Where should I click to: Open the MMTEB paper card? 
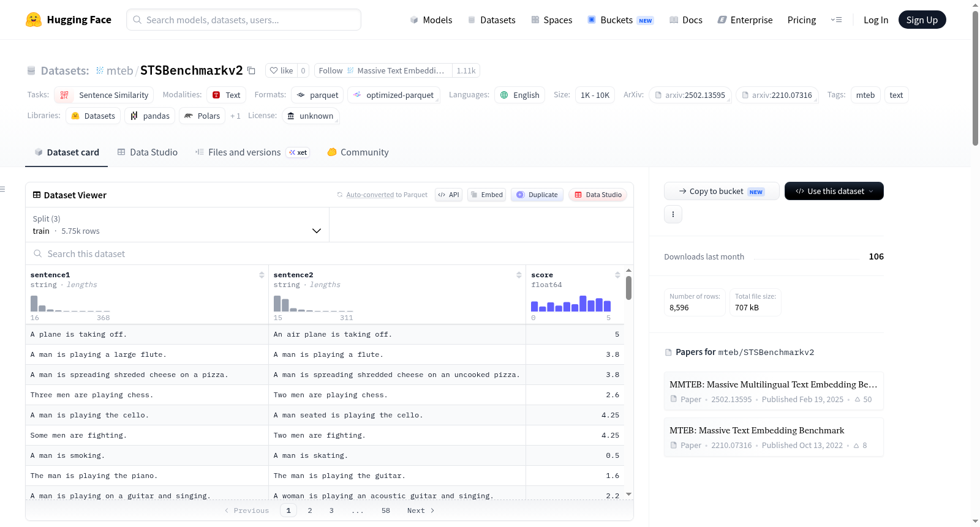tap(774, 391)
